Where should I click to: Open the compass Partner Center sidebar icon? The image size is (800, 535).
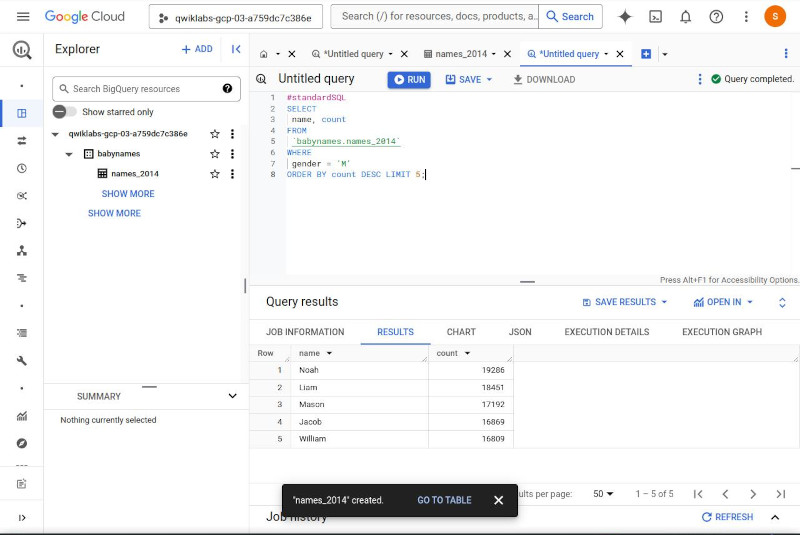click(21, 443)
